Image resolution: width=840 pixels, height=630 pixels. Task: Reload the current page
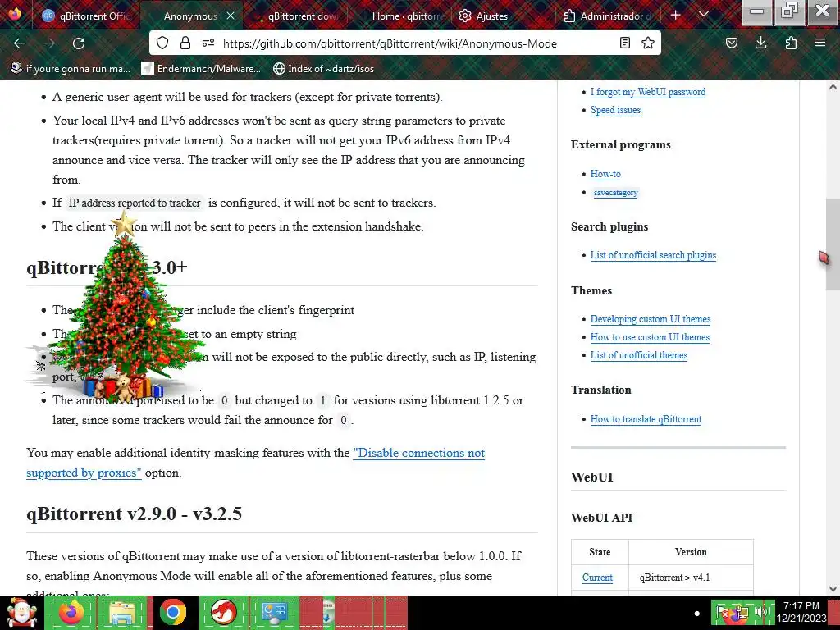coord(79,43)
